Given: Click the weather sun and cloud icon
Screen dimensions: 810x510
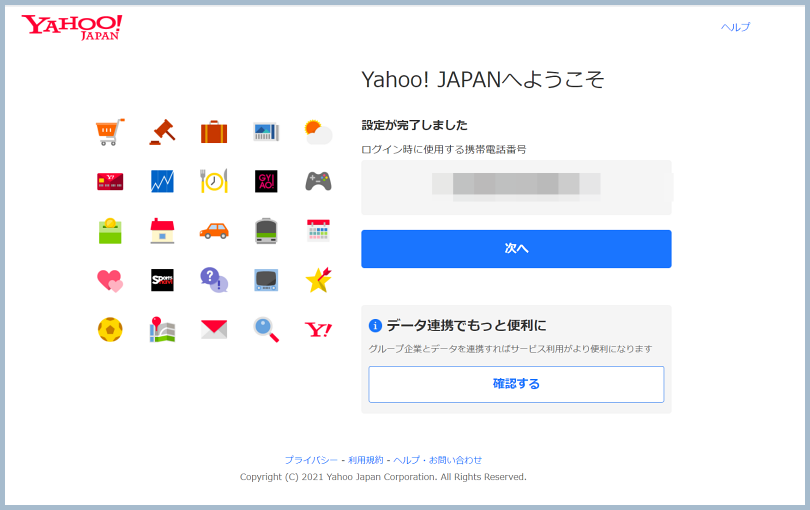Looking at the screenshot, I should 318,132.
